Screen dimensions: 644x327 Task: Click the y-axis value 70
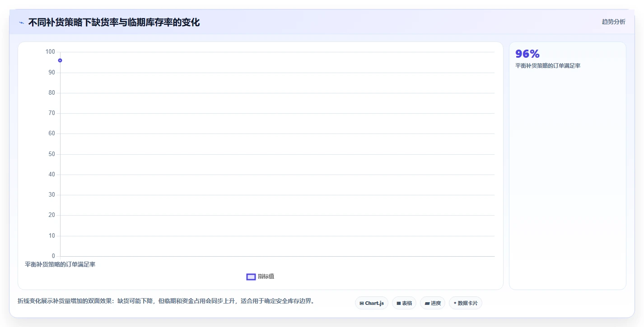(51, 113)
